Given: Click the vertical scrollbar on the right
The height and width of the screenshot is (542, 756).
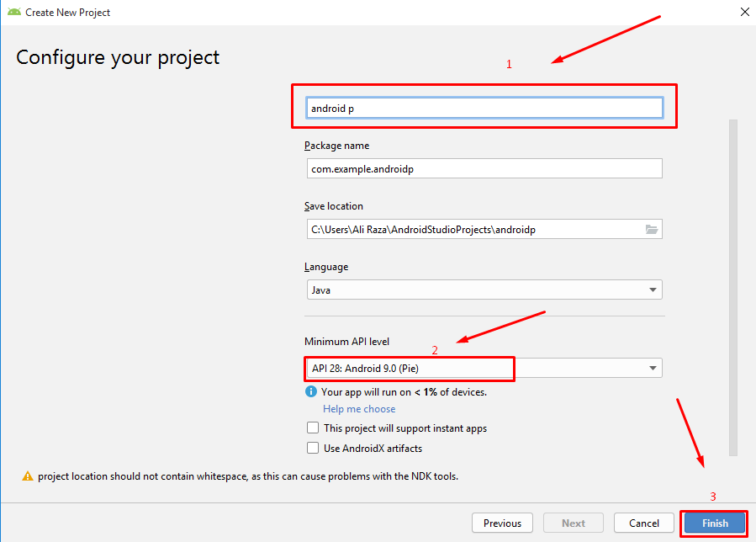Looking at the screenshot, I should coord(732,286).
